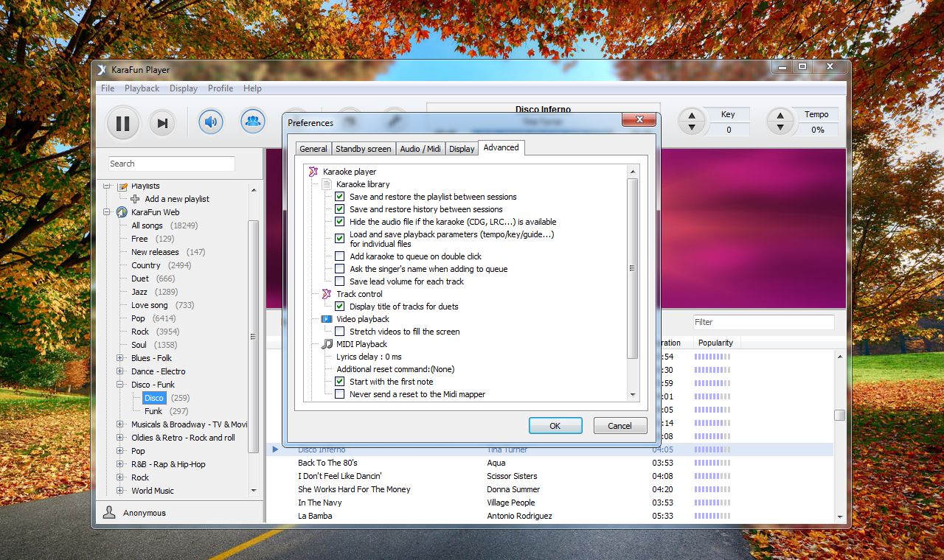
Task: Click the Karaoke library document icon
Action: click(327, 184)
